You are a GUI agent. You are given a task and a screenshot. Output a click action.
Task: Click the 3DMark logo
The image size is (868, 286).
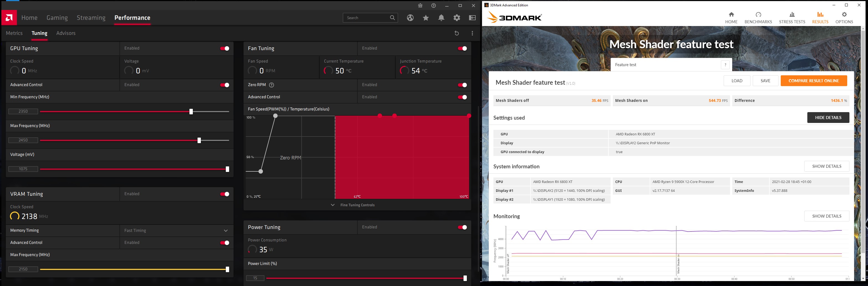514,17
